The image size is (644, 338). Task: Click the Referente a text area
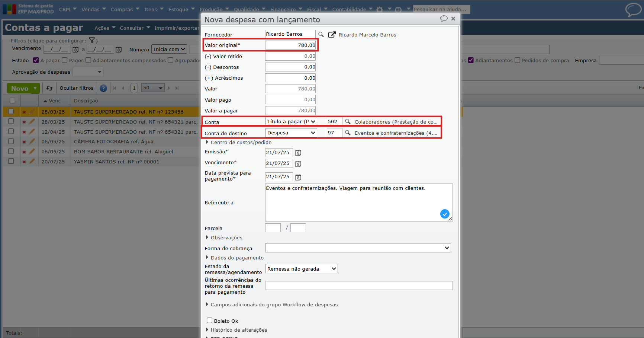(x=359, y=203)
